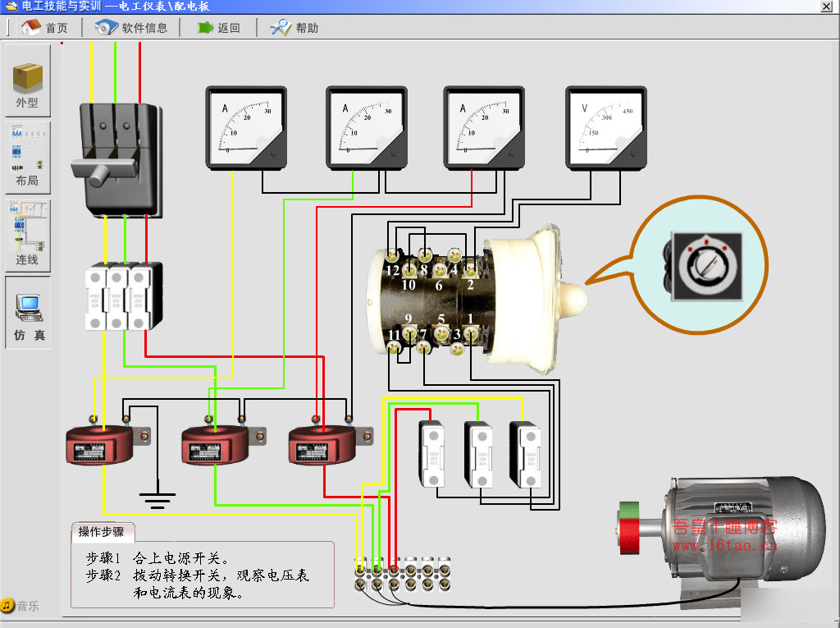Click the leftmost red current transformer
This screenshot has width=840, height=628.
coord(100,446)
